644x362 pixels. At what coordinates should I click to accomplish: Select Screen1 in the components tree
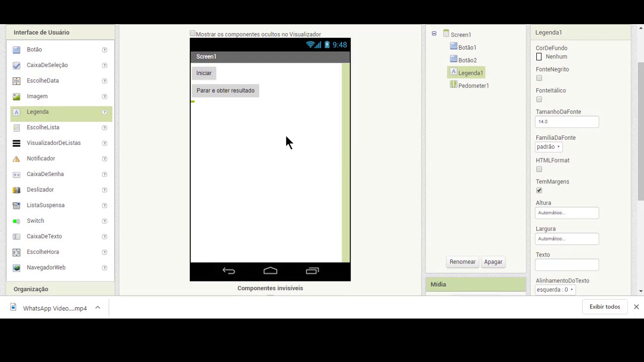[461, 35]
